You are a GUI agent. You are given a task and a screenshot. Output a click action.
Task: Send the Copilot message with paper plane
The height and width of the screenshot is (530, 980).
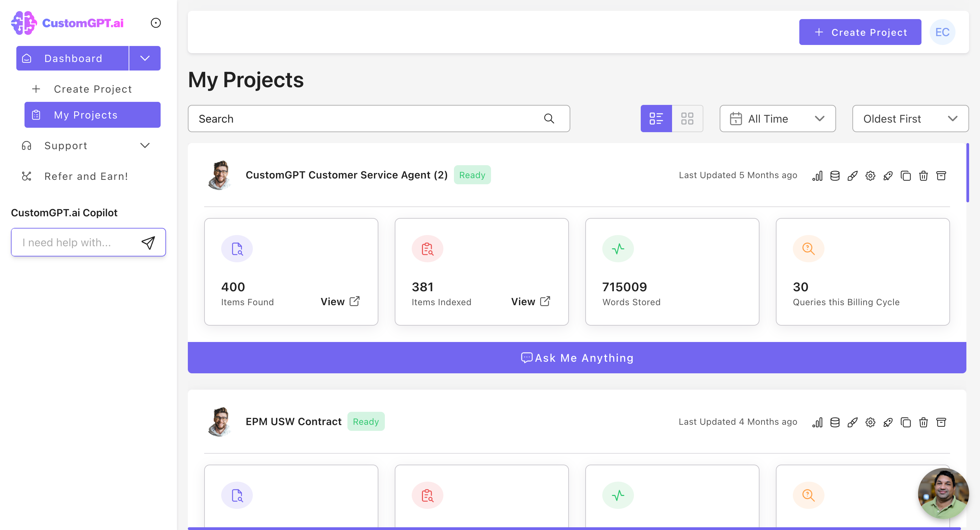148,243
